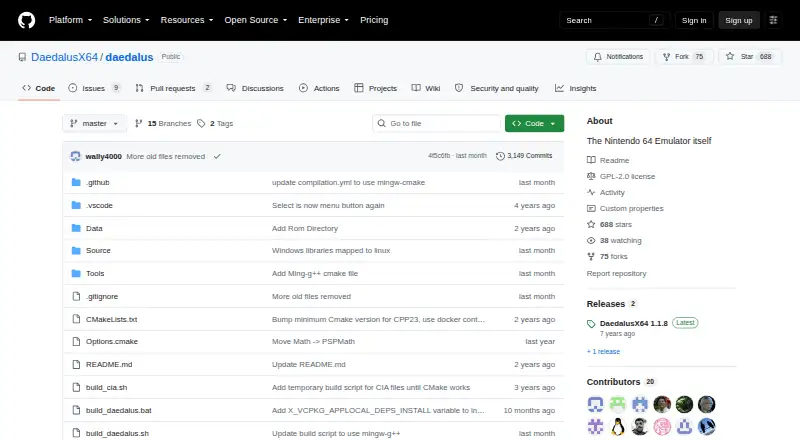Screen dimensions: 800x440
Task: Open the master branch selector dropdown
Action: click(x=94, y=124)
